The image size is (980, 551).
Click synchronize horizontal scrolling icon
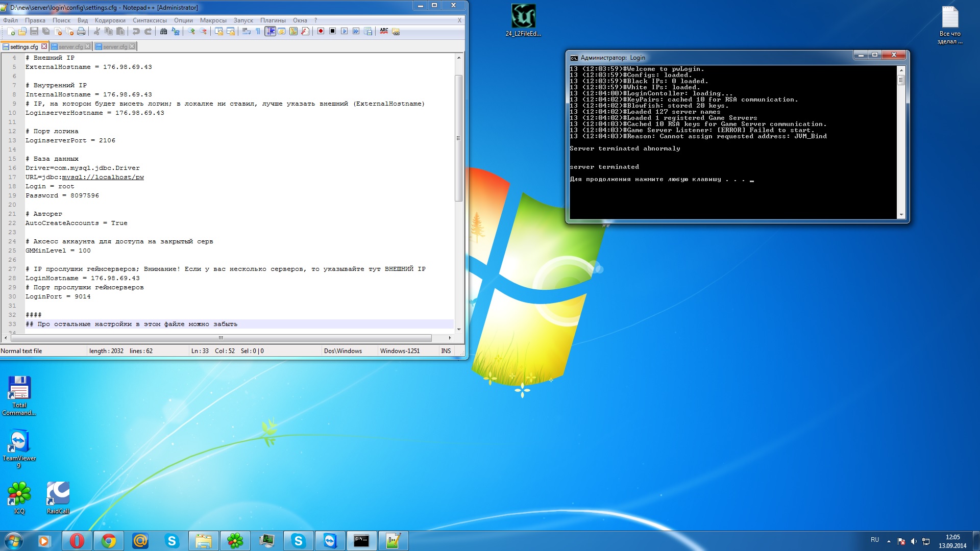click(x=231, y=31)
